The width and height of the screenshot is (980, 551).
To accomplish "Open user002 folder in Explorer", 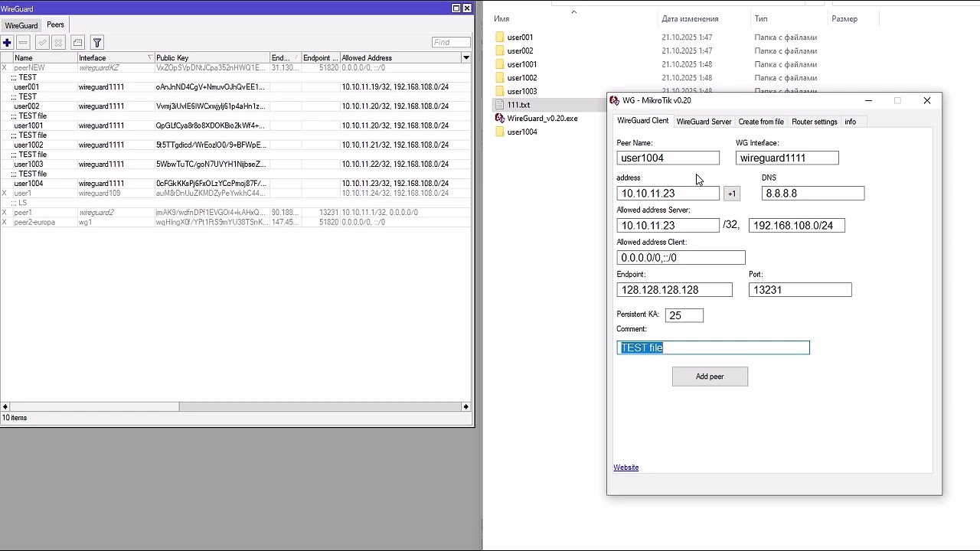I will click(520, 51).
